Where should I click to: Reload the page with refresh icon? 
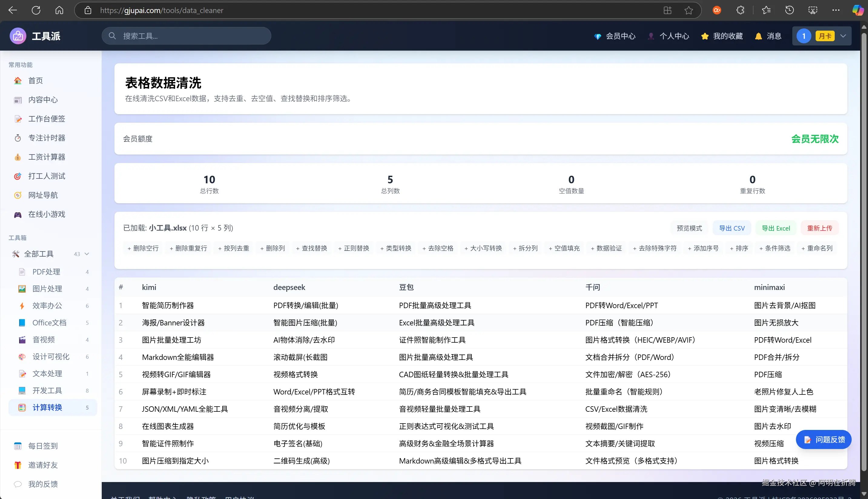(36, 10)
